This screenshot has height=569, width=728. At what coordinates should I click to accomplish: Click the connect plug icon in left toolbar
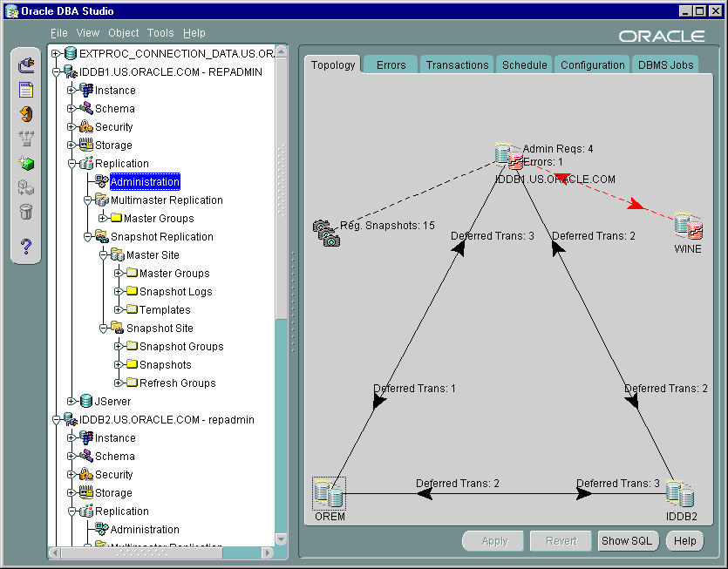click(x=26, y=65)
